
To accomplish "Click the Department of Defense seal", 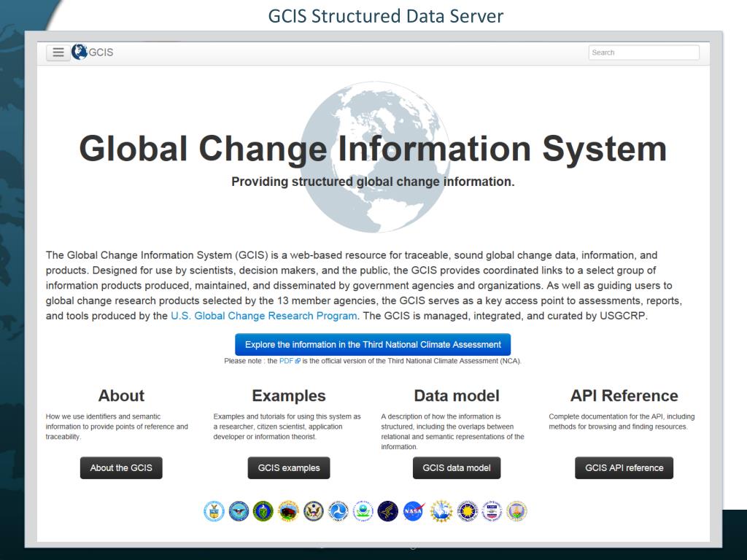I will [239, 511].
